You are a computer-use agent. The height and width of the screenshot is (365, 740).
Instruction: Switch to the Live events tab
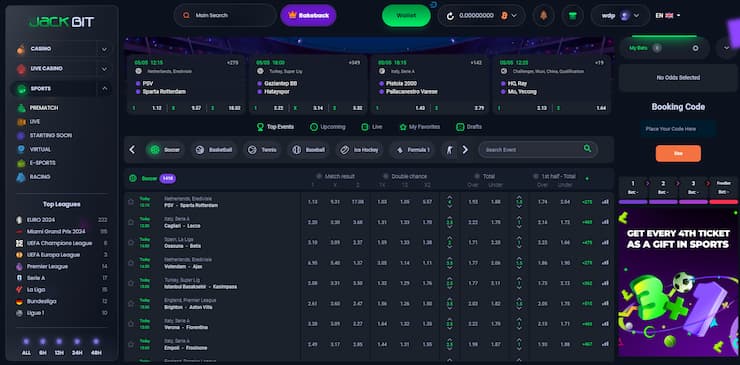[x=372, y=127]
